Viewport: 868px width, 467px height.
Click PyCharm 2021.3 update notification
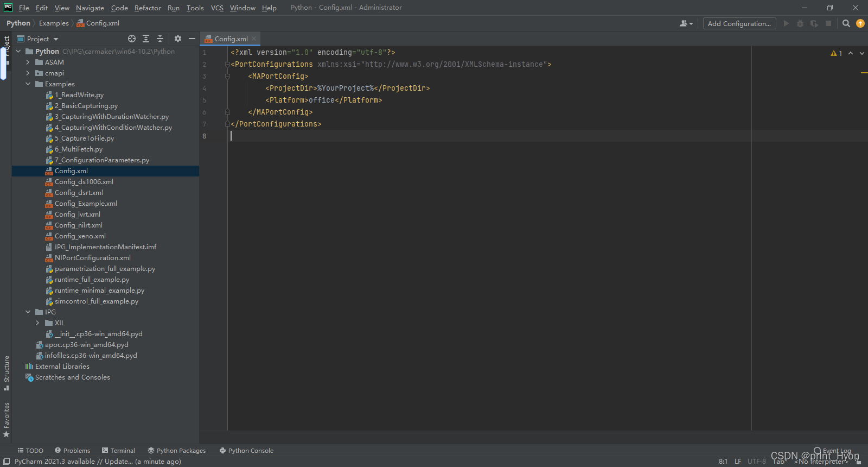(98, 462)
